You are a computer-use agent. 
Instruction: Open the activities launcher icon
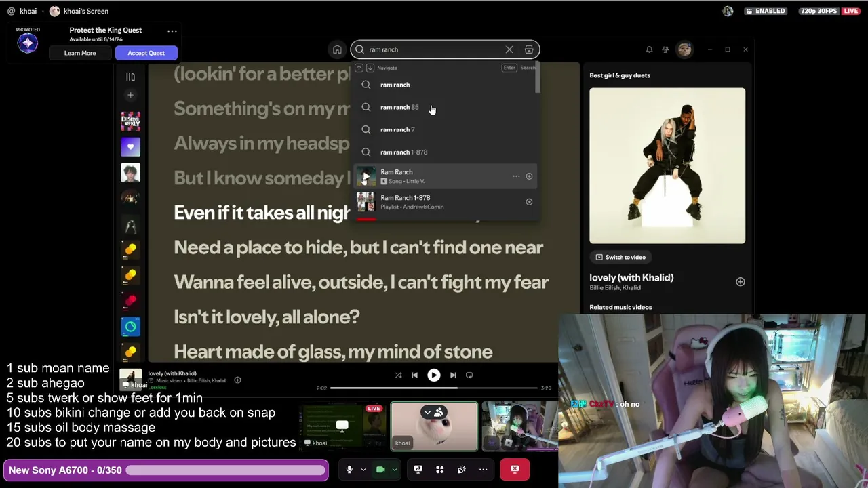439,469
